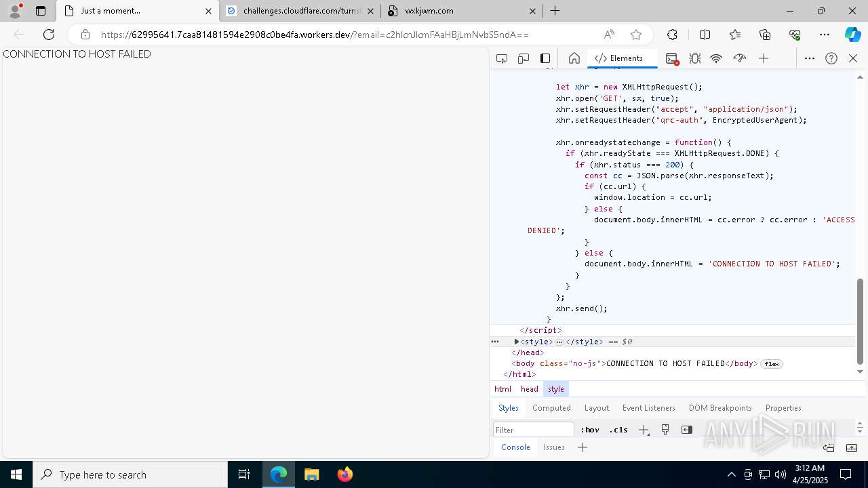Image resolution: width=868 pixels, height=488 pixels.
Task: Toggle the computed styles sidebar
Action: pos(687,430)
